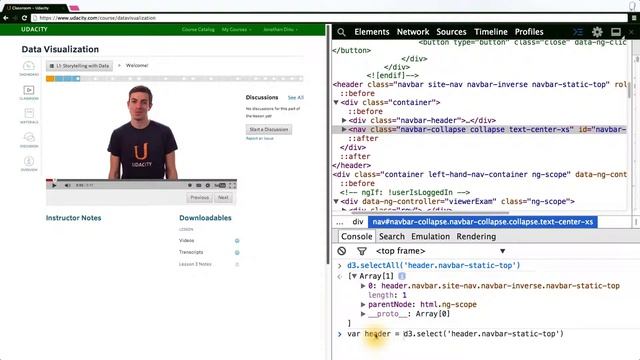640x360 pixels.
Task: Switch to the Network panel
Action: pos(413,32)
